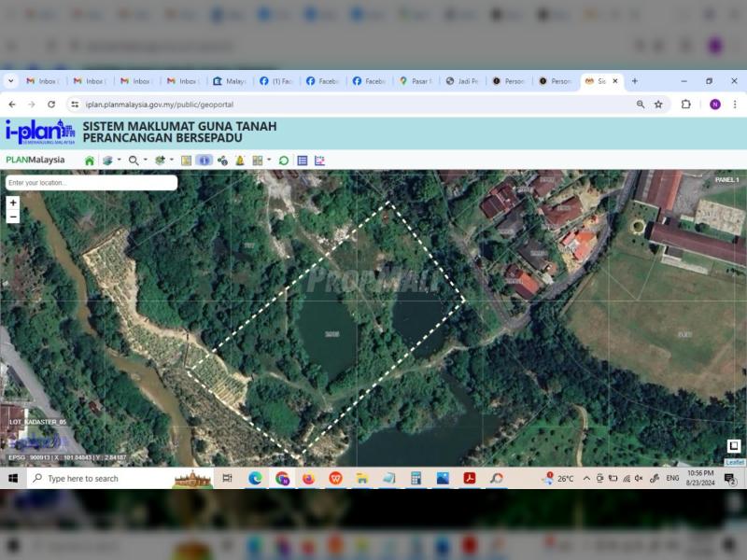Click the yellow map extent icon
This screenshot has width=747, height=560.
[186, 161]
